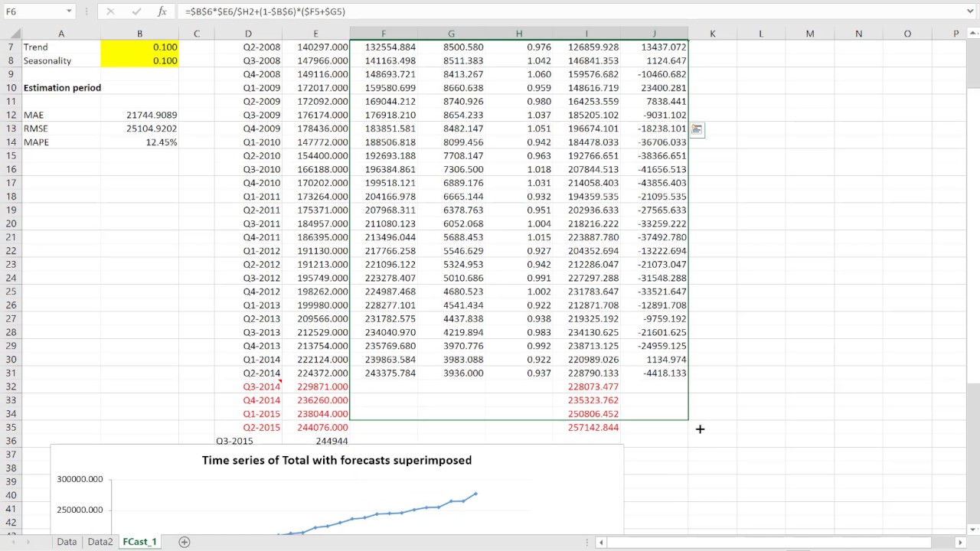The width and height of the screenshot is (980, 551).
Task: Click the Enter checkmark formula bar icon
Action: [x=136, y=11]
